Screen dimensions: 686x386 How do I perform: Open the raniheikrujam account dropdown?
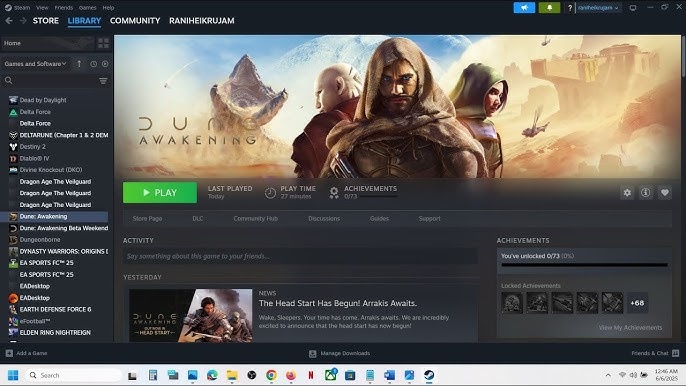click(x=598, y=8)
